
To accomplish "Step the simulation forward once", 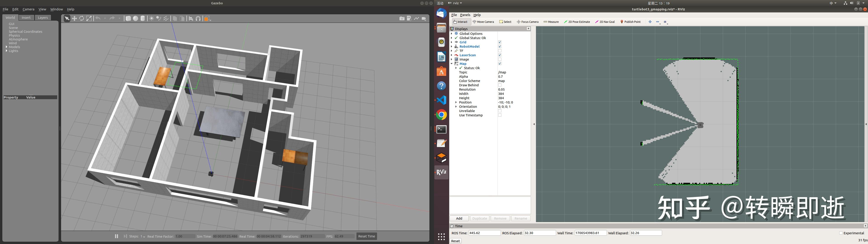I will pyautogui.click(x=125, y=236).
